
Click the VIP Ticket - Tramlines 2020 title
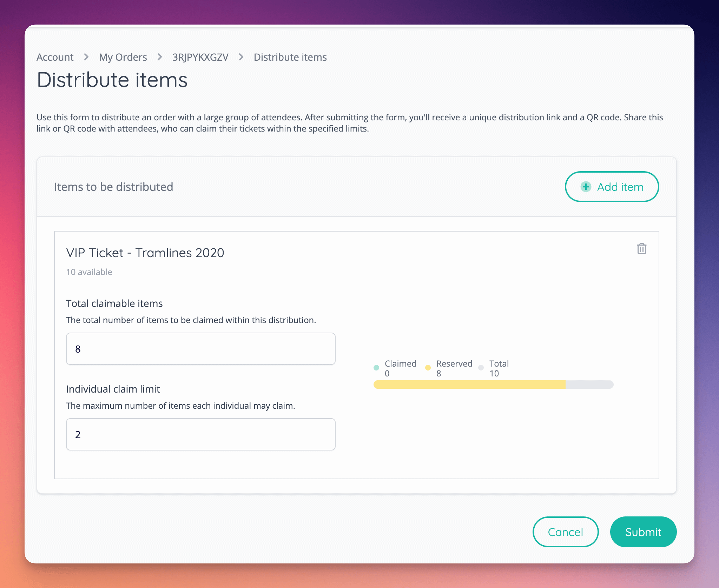coord(145,253)
